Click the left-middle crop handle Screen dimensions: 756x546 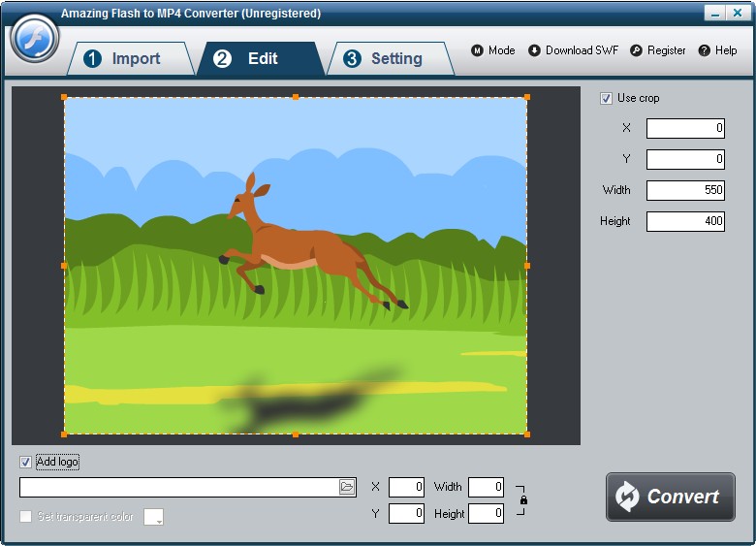point(64,266)
